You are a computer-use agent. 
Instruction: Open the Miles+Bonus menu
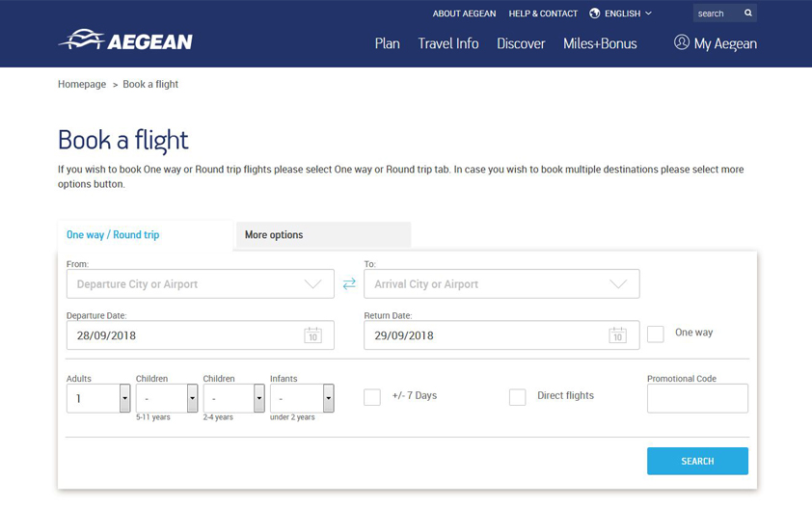[600, 43]
